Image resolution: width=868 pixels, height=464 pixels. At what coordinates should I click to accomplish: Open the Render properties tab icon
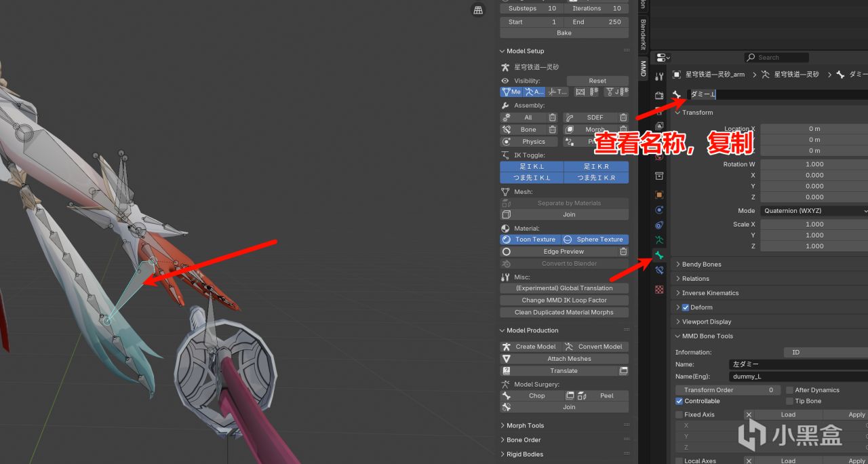[x=659, y=96]
